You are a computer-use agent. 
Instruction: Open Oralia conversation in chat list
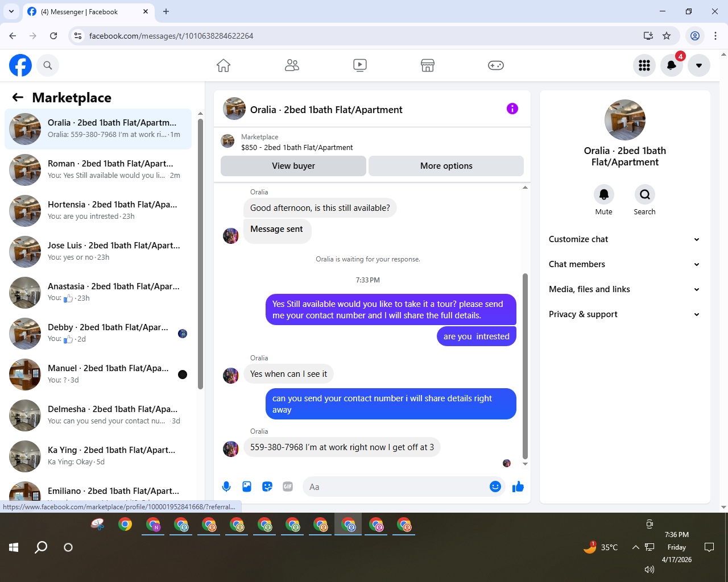(98, 129)
